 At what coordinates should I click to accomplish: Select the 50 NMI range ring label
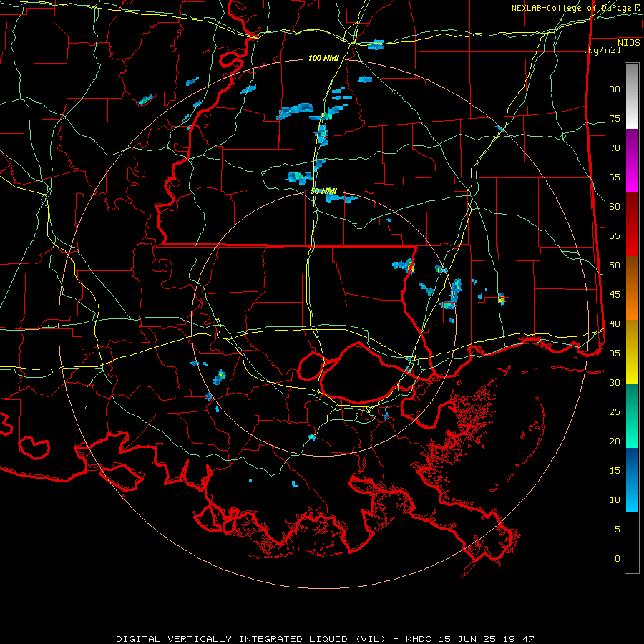pos(323,191)
